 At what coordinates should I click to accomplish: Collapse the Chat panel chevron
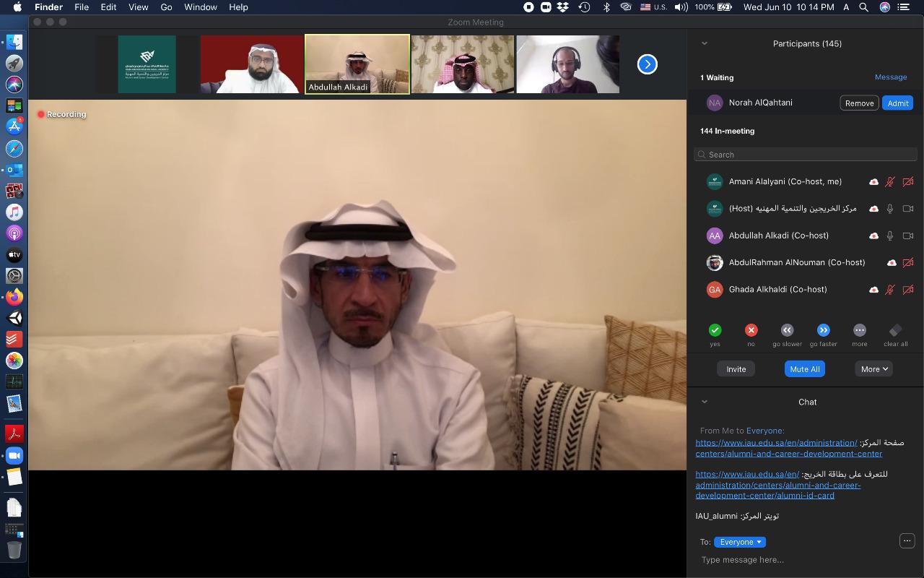click(x=705, y=402)
